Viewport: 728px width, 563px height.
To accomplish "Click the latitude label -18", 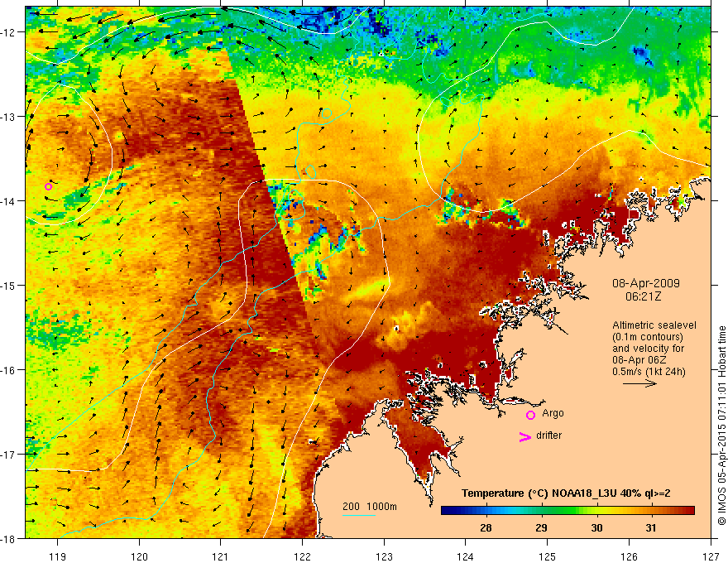I will [8, 538].
